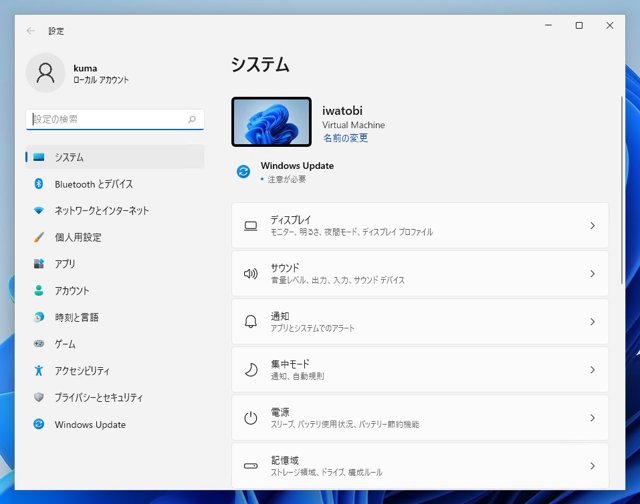Click the 電源 power icon
This screenshot has height=504, width=640.
tap(251, 418)
